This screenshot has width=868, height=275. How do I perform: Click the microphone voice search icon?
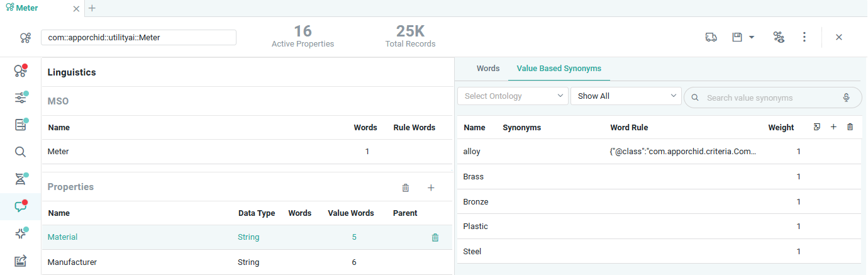pos(847,98)
